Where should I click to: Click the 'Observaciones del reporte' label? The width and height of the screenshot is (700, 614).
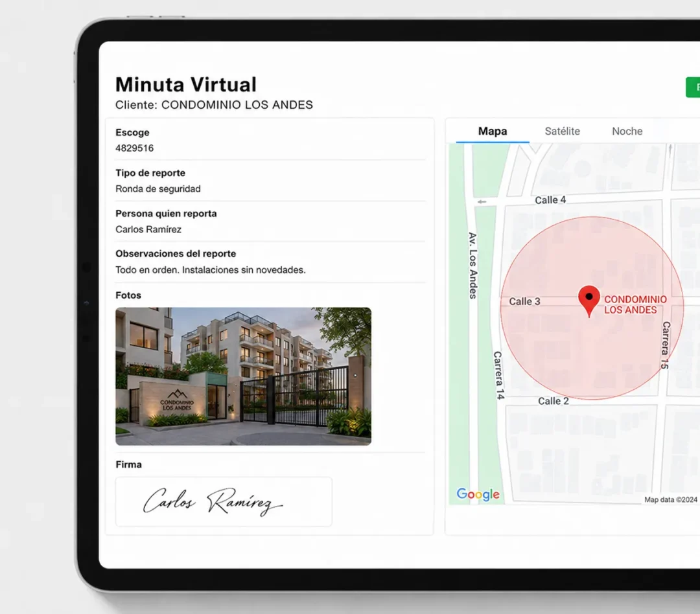point(176,253)
